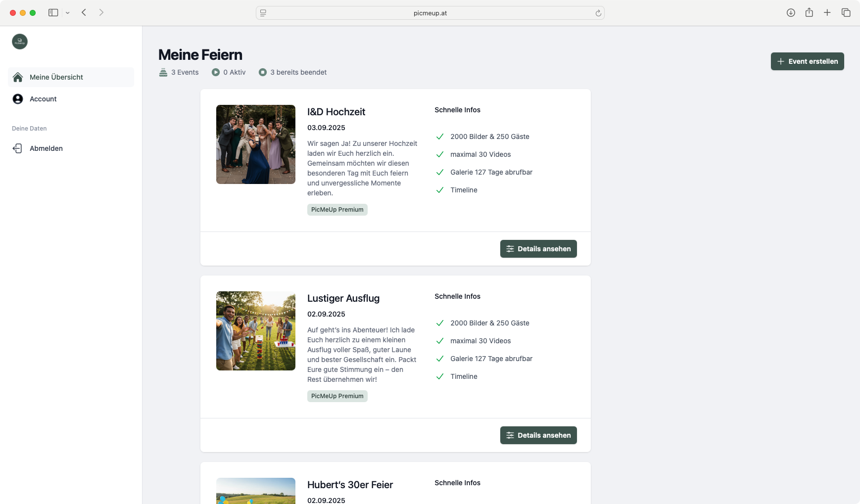Viewport: 860px width, 504px height.
Task: Click the PicMeUp Premium badge on I&D Hochzeit
Action: 337,209
